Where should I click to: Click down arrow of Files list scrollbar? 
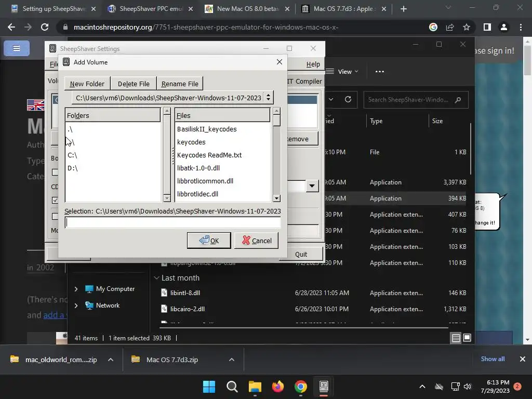tap(276, 198)
